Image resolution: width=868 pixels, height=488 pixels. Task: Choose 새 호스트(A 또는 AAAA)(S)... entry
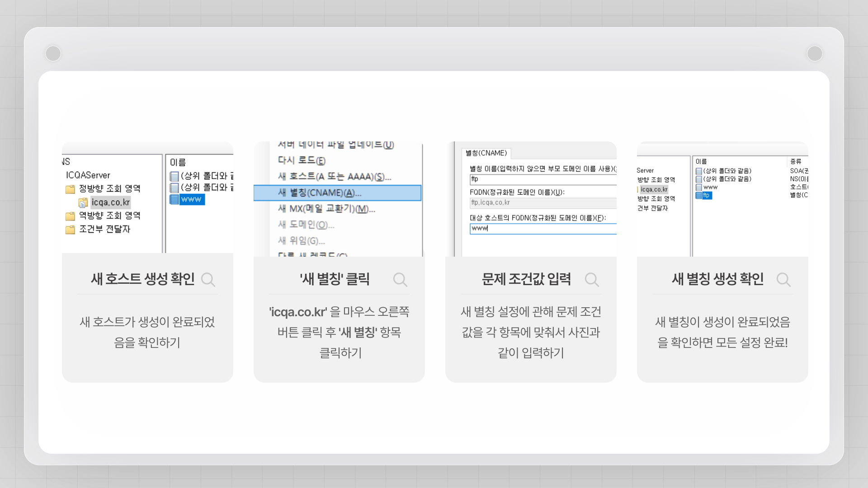[x=335, y=177]
